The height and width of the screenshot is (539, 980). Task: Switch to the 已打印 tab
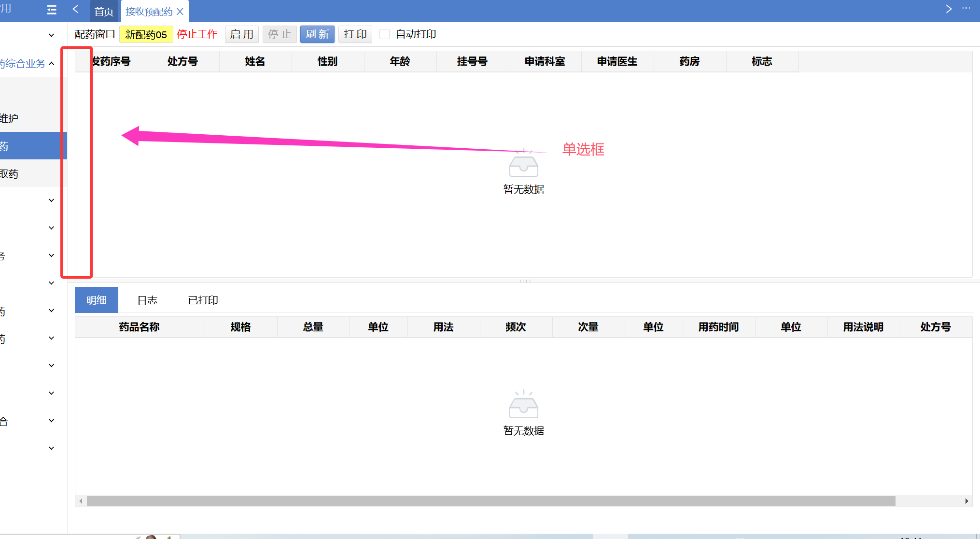[x=203, y=300]
